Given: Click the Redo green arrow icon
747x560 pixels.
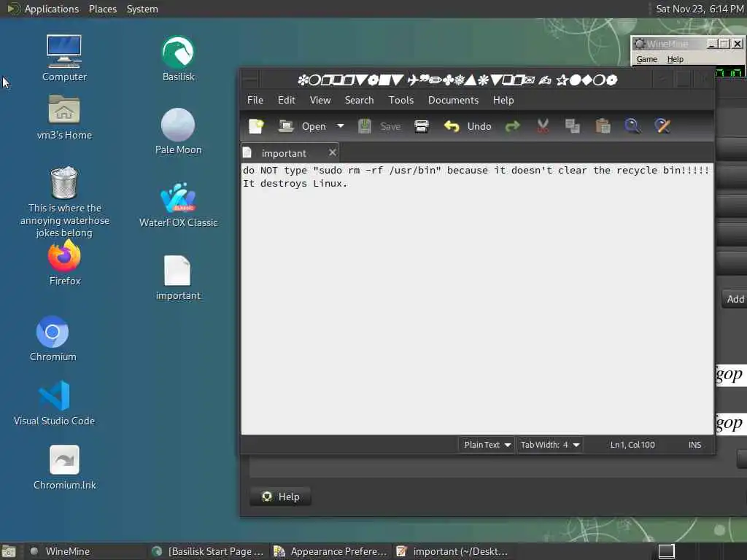Looking at the screenshot, I should tap(513, 126).
